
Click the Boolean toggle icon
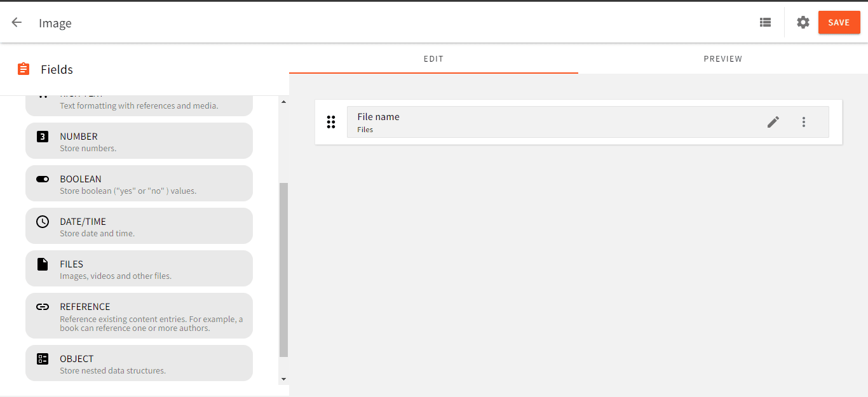[43, 179]
